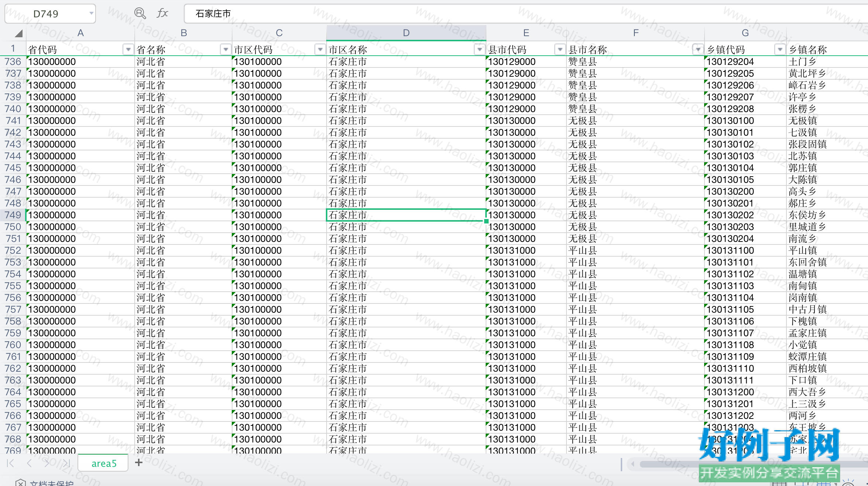
Task: Open filter dropdown for 市区名称 column
Action: [479, 49]
